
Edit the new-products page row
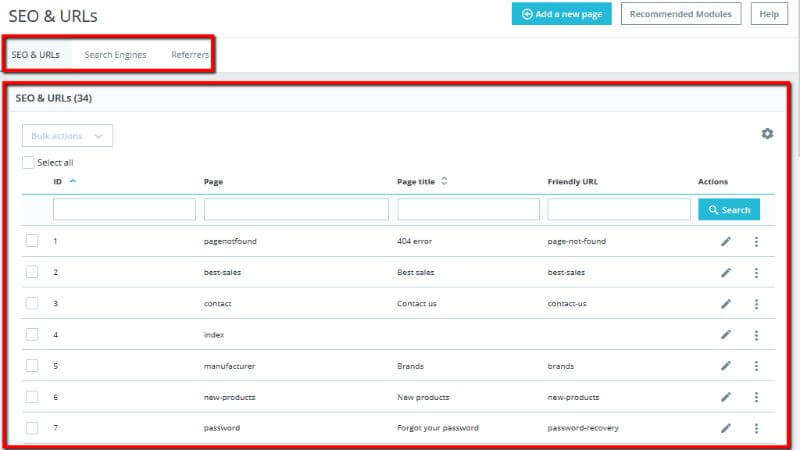pyautogui.click(x=726, y=397)
